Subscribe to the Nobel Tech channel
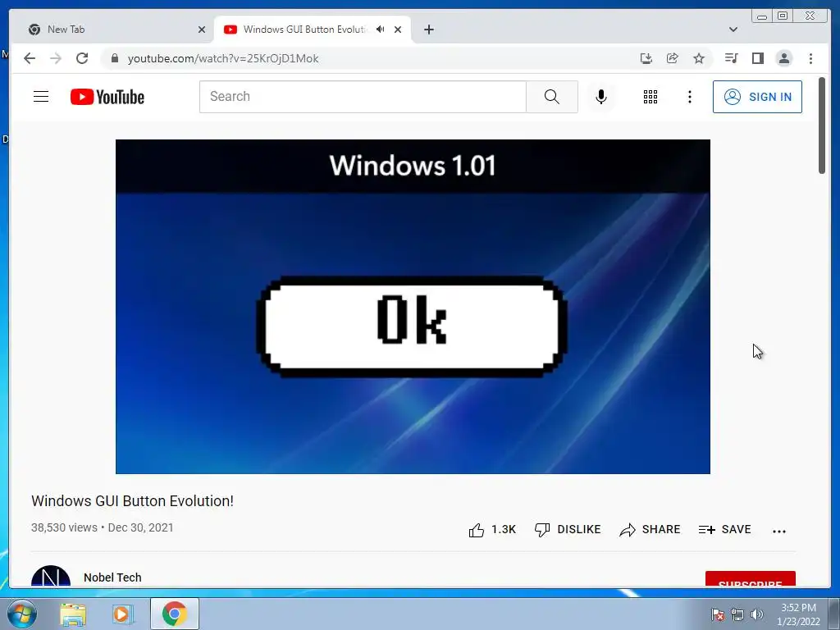The height and width of the screenshot is (630, 840). (750, 579)
